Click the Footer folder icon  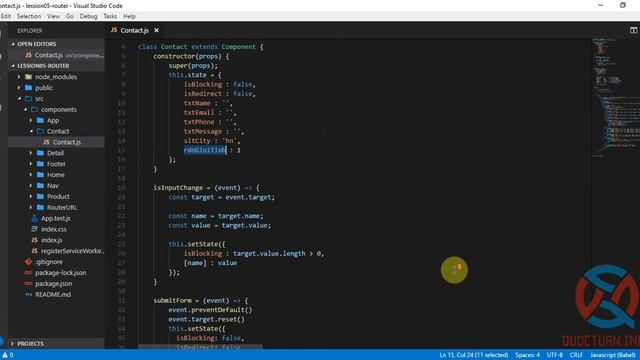(x=40, y=164)
